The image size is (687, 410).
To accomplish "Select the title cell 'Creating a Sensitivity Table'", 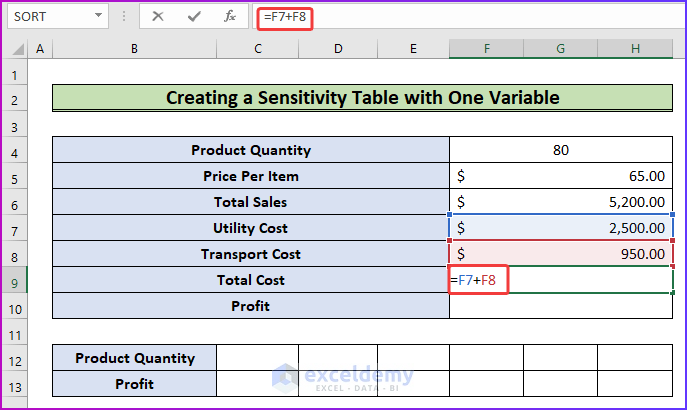I will click(x=362, y=97).
